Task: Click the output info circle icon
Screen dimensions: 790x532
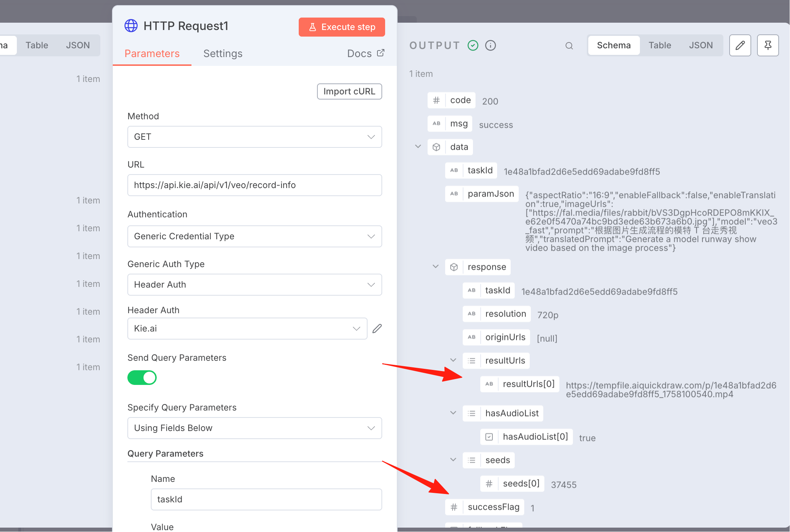Action: [x=490, y=45]
